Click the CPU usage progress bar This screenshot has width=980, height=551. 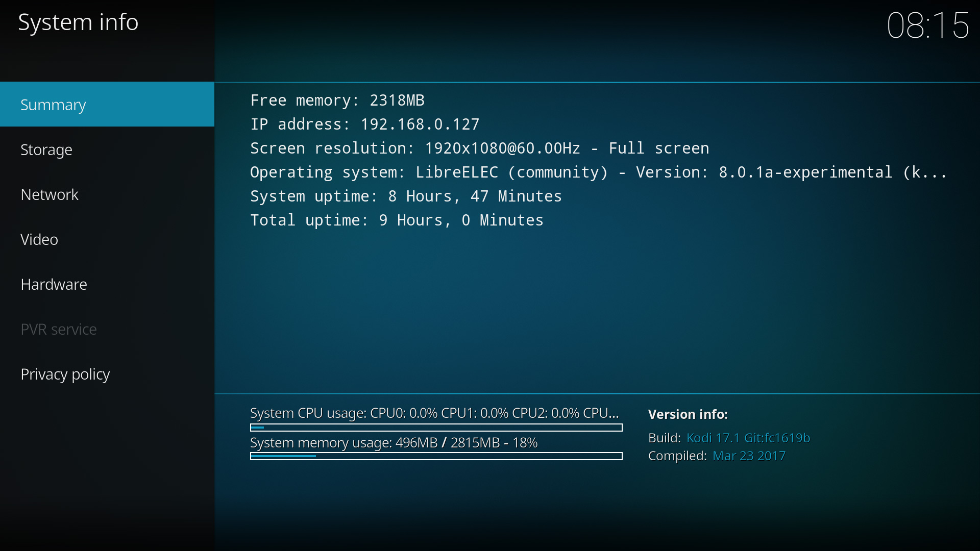pyautogui.click(x=436, y=428)
